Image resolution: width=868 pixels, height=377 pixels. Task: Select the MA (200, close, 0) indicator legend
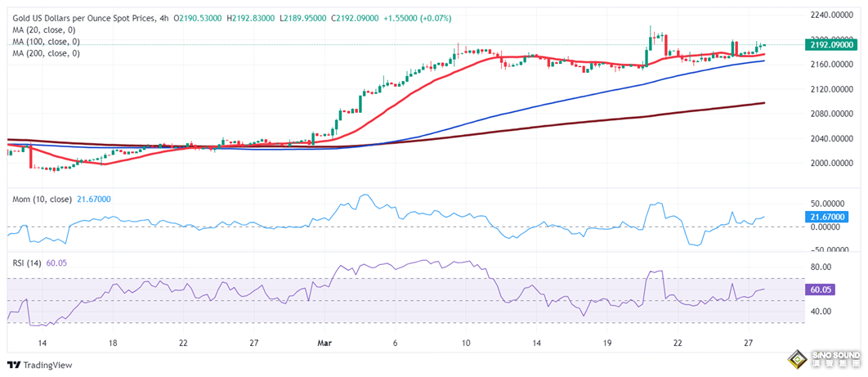click(45, 53)
